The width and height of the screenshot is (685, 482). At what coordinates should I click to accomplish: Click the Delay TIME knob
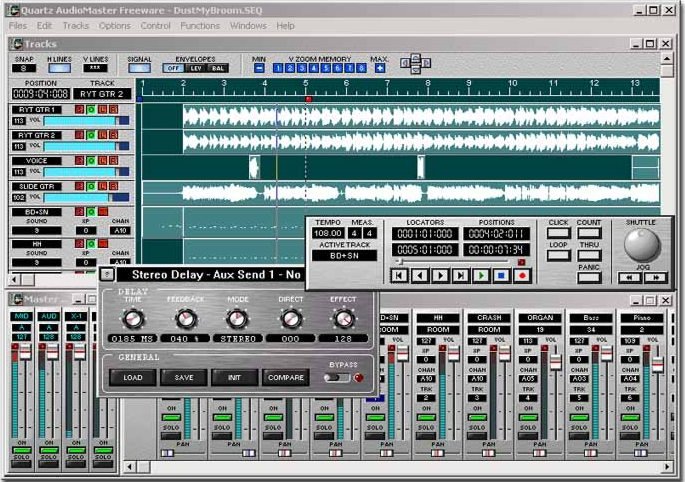133,319
